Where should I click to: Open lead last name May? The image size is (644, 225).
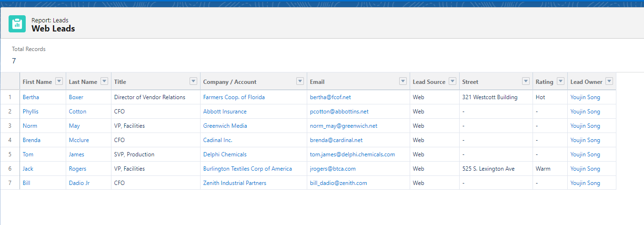point(74,126)
